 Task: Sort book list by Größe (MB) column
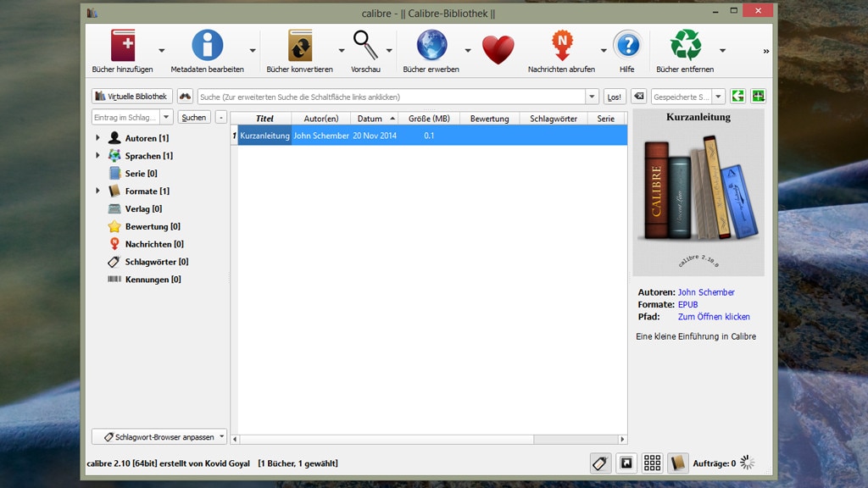(429, 119)
